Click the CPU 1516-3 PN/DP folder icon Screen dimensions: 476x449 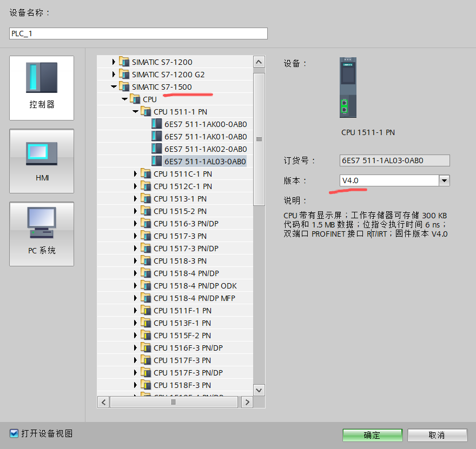tap(146, 224)
